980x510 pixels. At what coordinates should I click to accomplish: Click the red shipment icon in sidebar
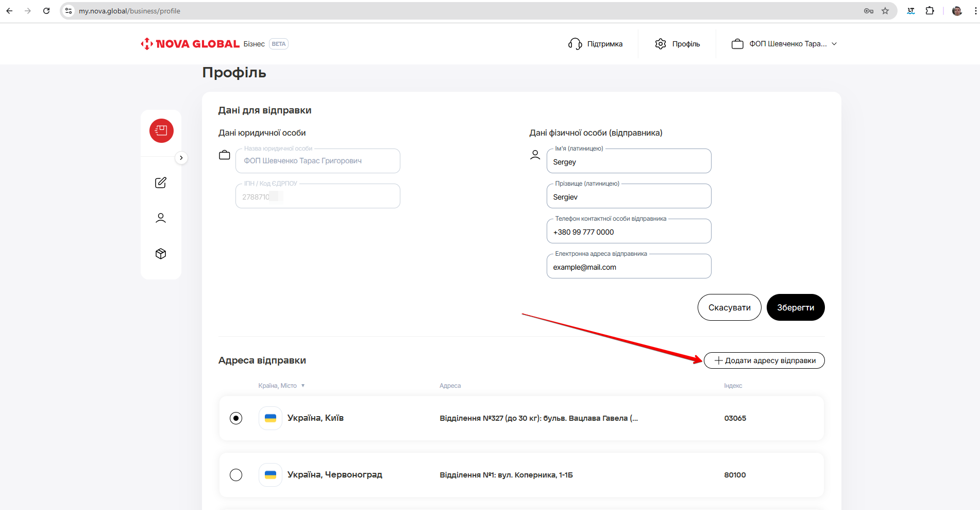point(161,131)
